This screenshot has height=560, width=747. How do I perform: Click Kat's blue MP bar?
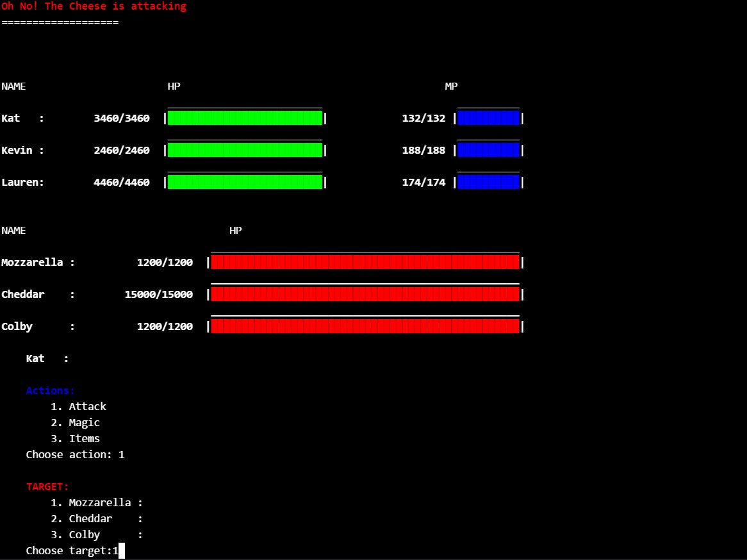(488, 118)
